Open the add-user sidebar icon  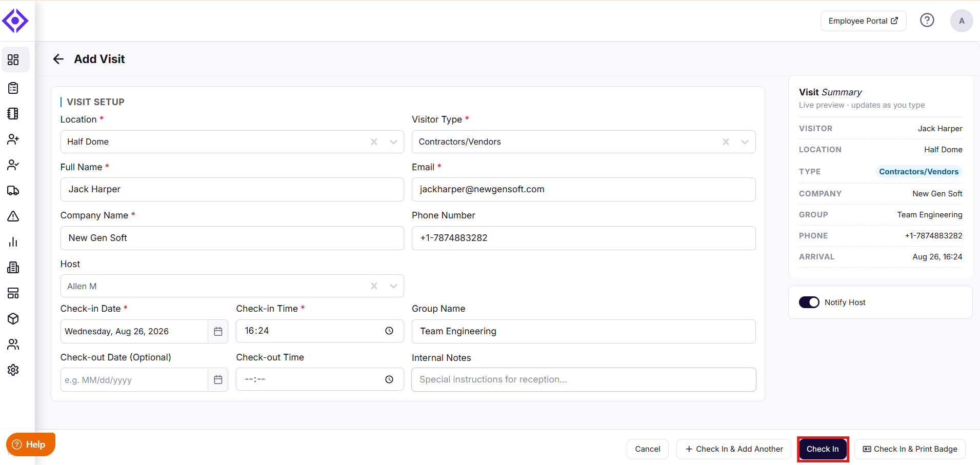coord(13,139)
